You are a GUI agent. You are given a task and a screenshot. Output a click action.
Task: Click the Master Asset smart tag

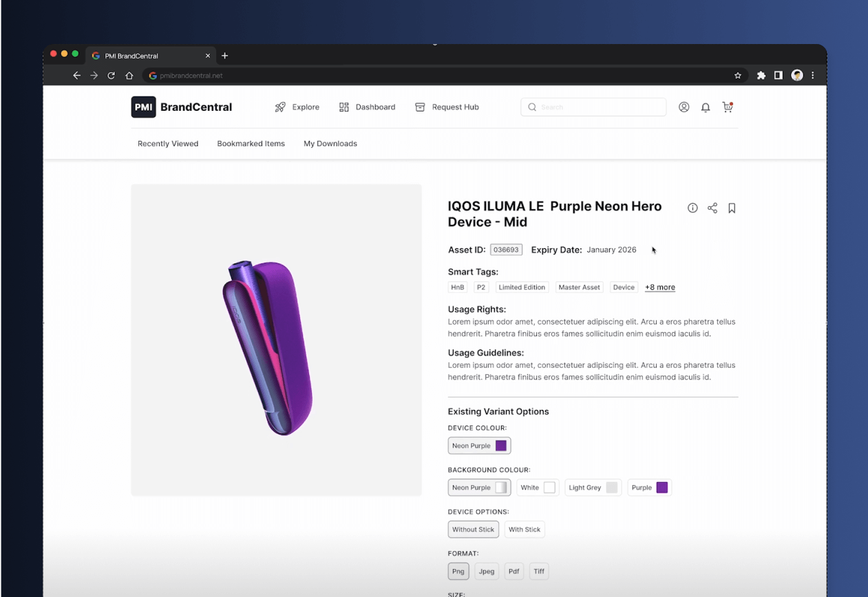click(580, 287)
